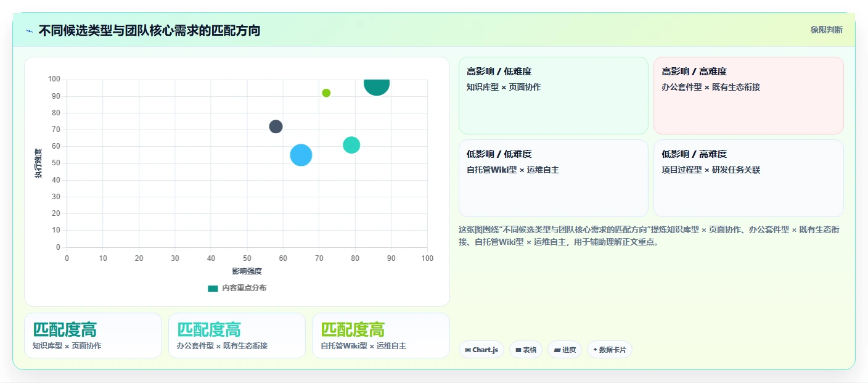Select the dark slate bubble near 70
Screen dimensions: 868x383
pyautogui.click(x=276, y=126)
